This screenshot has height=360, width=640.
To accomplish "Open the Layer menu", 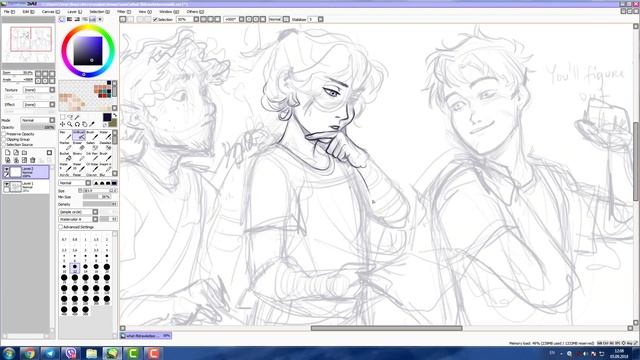I will coord(74,12).
